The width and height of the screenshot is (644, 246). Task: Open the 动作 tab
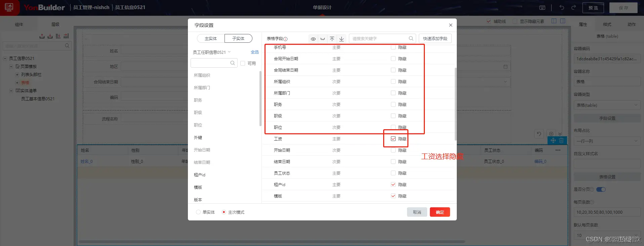pyautogui.click(x=632, y=24)
